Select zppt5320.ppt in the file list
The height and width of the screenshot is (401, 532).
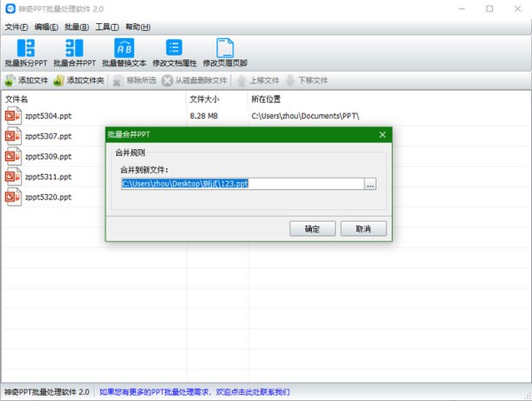click(49, 197)
